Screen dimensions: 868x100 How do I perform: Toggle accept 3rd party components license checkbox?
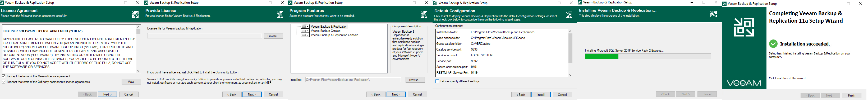click(4, 82)
